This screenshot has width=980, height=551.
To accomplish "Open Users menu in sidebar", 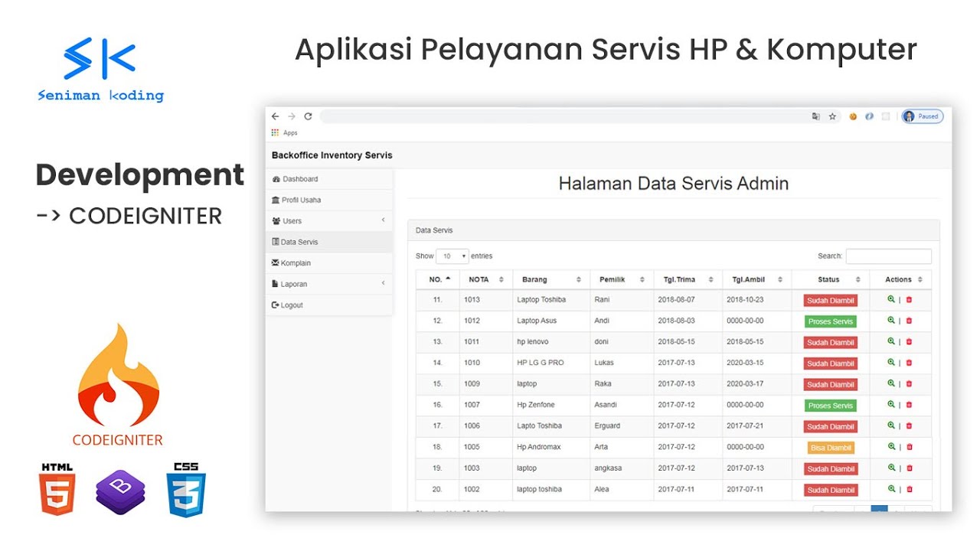I will pos(329,221).
